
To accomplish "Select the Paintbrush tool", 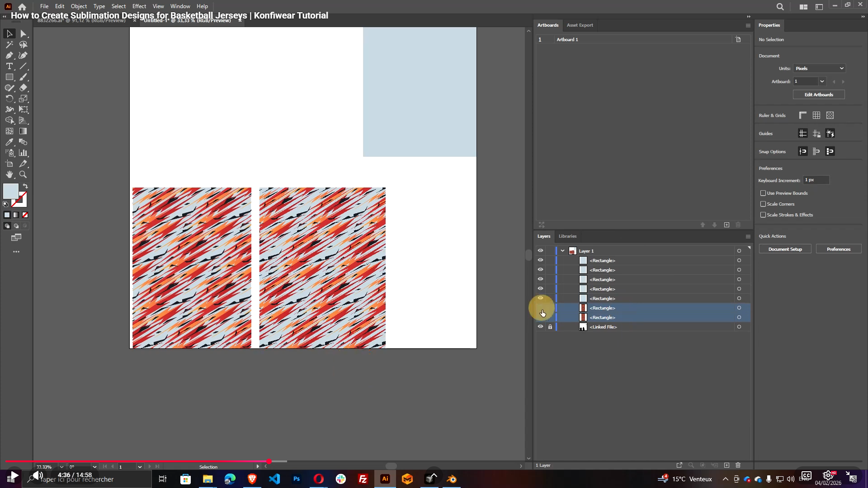I will [24, 77].
